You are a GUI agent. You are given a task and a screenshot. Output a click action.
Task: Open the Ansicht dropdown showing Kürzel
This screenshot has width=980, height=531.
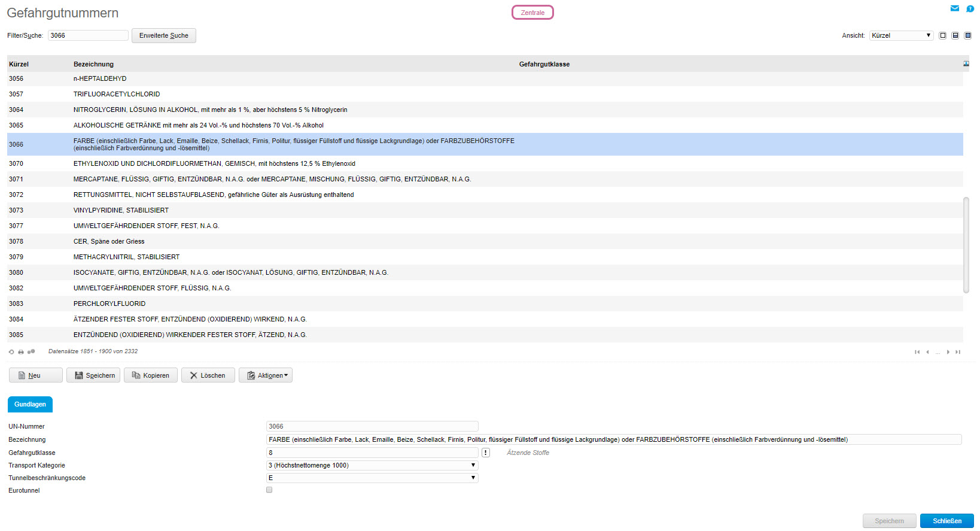(x=902, y=35)
